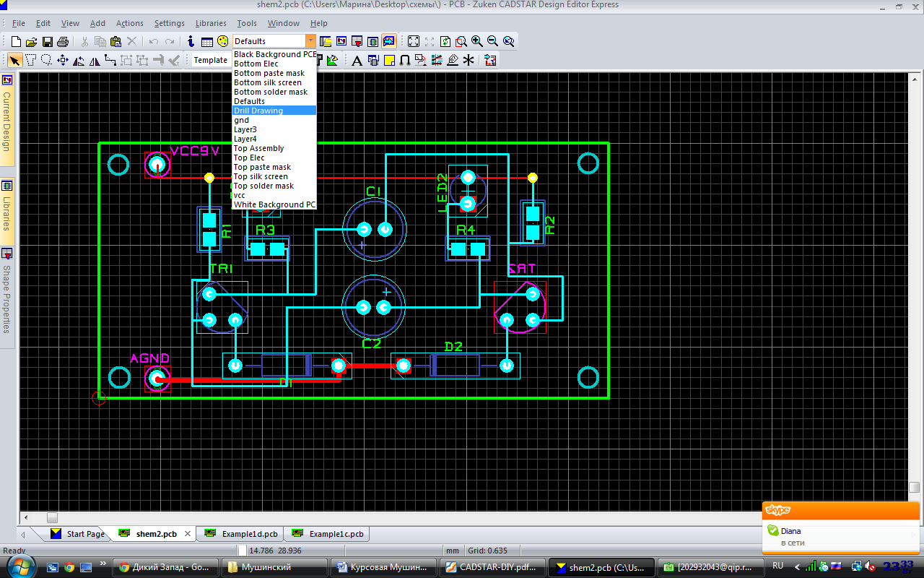Click RU language indicator in tray
924x578 pixels.
778,566
